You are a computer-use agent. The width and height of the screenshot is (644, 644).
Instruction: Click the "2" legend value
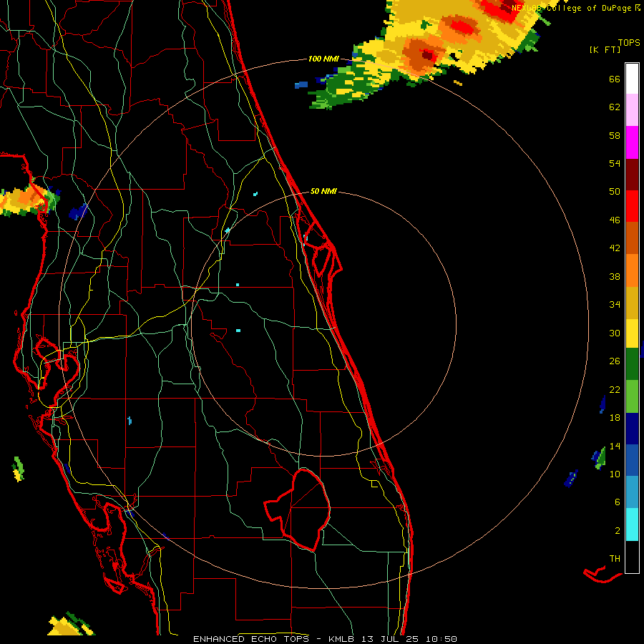click(x=618, y=531)
